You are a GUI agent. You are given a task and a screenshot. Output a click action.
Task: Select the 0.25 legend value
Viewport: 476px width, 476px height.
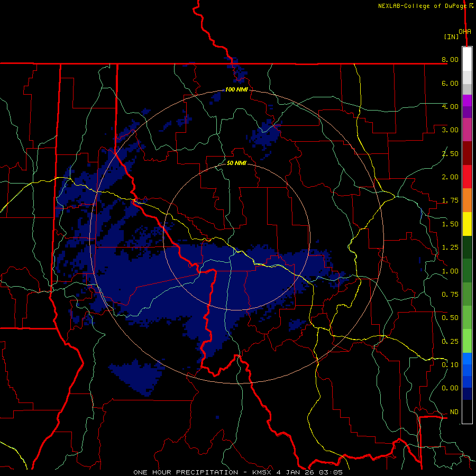(450, 342)
